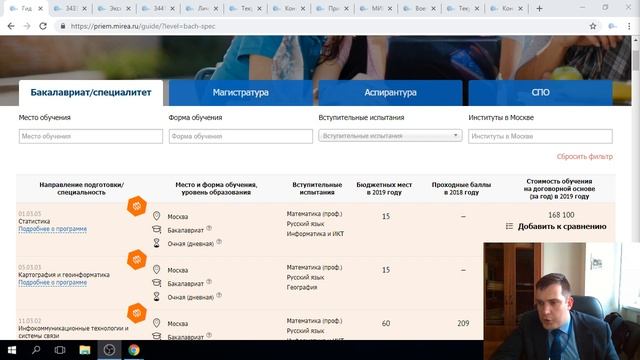This screenshot has height=360, width=640.
Task: Open Подробнее о программе for Картография и геоинформатика
Action: pyautogui.click(x=53, y=282)
